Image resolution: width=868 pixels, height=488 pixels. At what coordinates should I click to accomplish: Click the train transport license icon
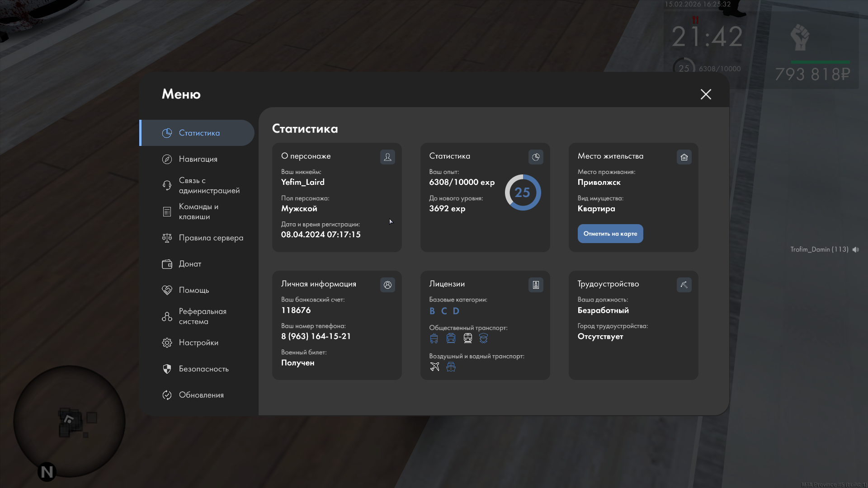pos(468,338)
